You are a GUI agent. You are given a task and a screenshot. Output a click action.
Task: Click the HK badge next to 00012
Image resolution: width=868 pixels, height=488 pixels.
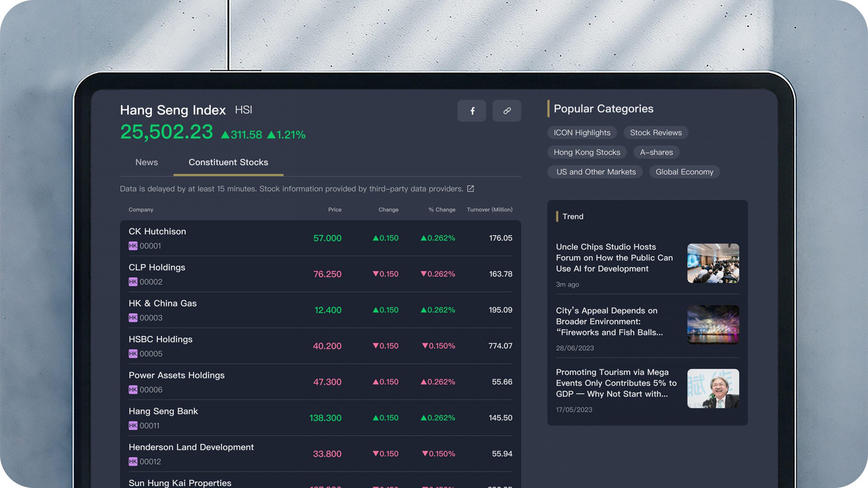(133, 461)
